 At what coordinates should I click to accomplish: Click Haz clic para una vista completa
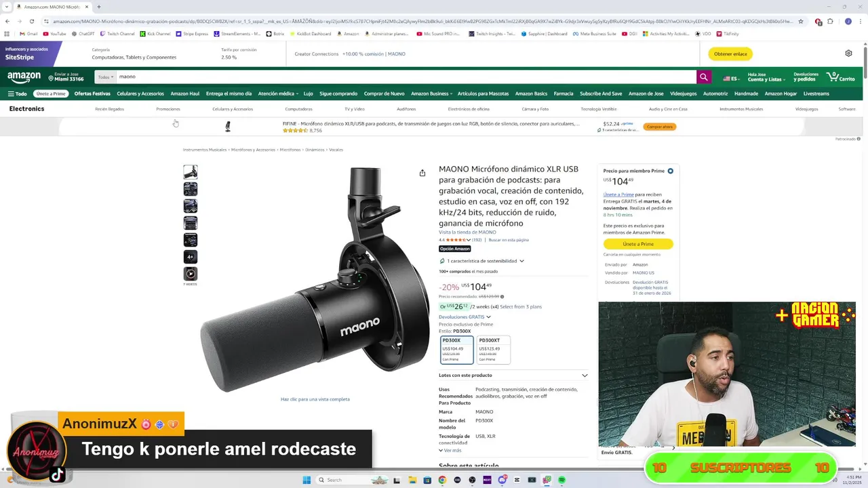[x=315, y=399]
